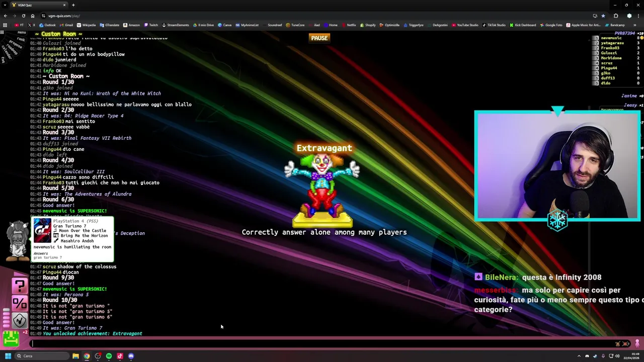Screen dimensions: 644x362
Task: Bookmark this page with the star icon
Action: click(x=603, y=16)
